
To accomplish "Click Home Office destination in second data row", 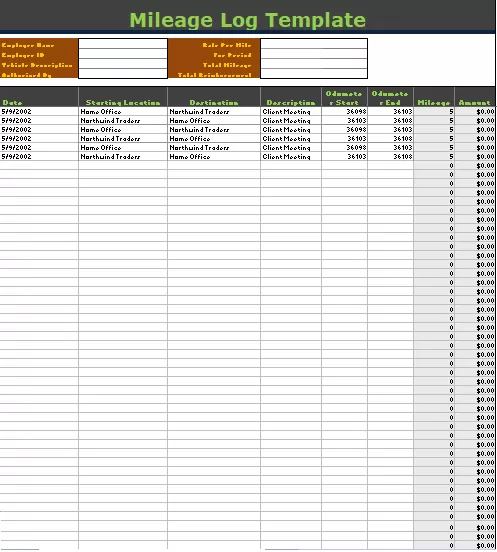I will (x=190, y=121).
